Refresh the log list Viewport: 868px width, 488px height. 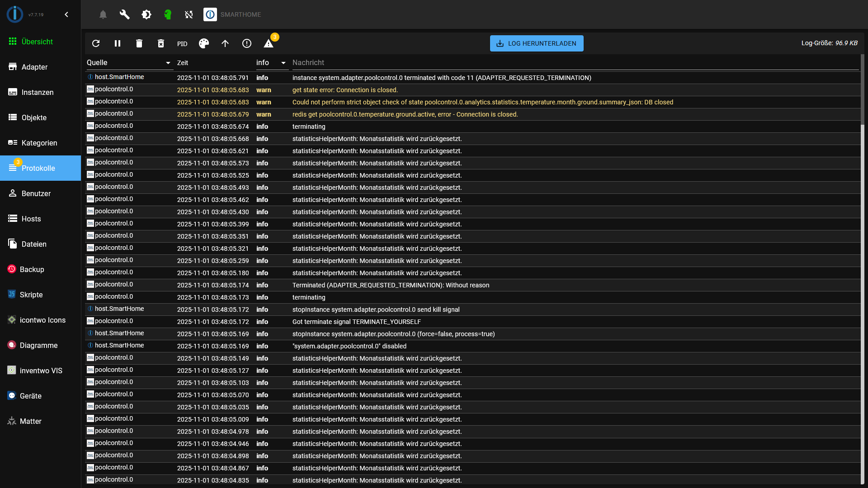[96, 43]
